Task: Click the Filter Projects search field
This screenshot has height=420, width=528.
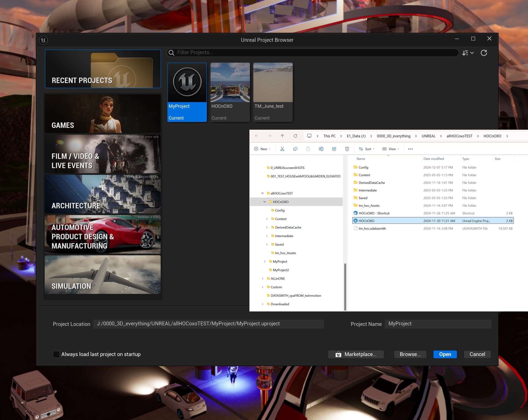Action: (313, 52)
